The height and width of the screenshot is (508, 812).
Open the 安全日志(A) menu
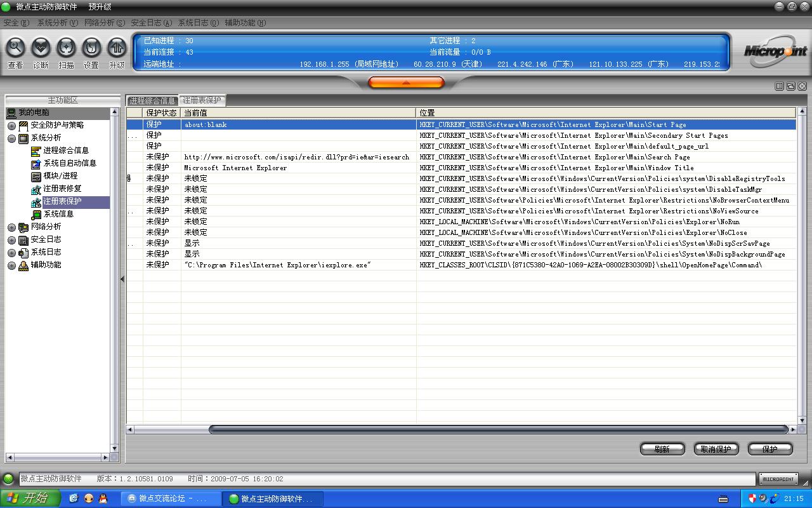(x=151, y=23)
